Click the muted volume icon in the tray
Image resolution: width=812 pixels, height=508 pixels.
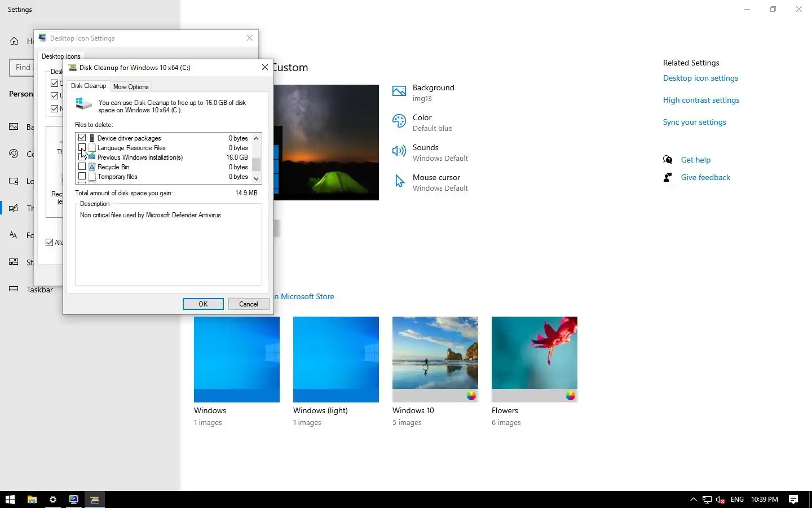pyautogui.click(x=720, y=500)
